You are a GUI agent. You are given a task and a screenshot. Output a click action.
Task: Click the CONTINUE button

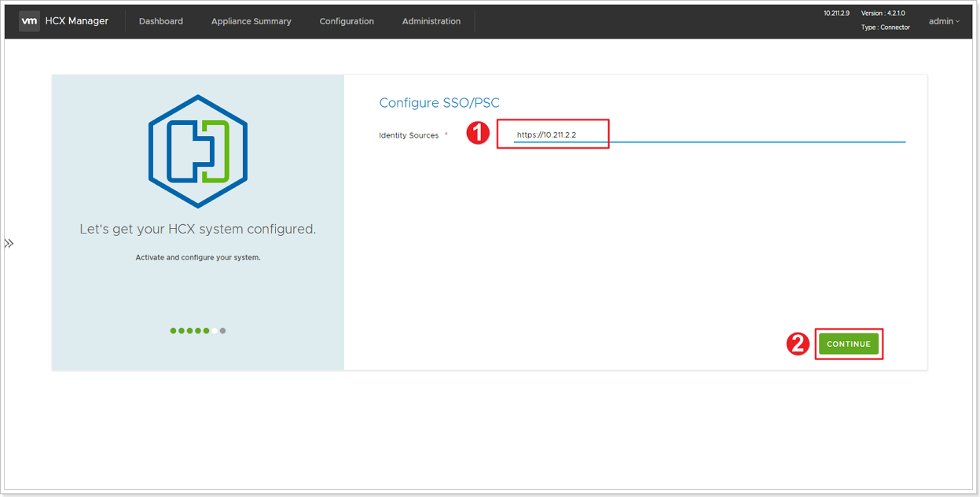click(x=849, y=344)
